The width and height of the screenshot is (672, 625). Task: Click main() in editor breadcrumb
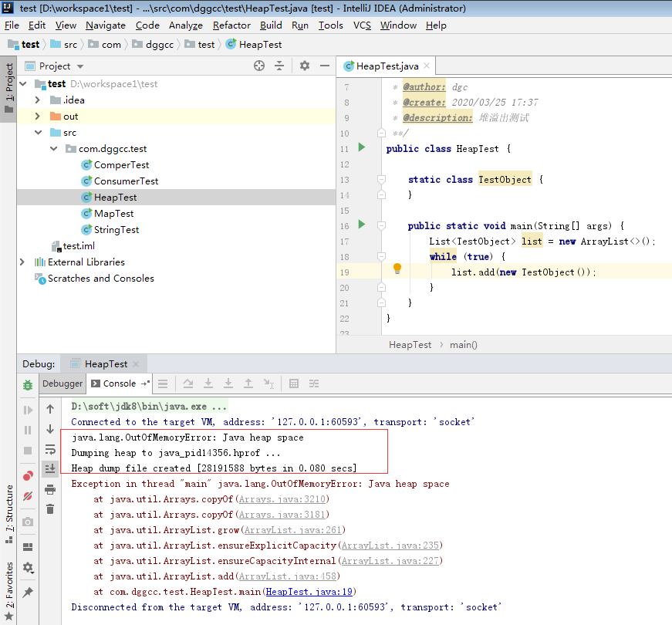[x=463, y=345]
